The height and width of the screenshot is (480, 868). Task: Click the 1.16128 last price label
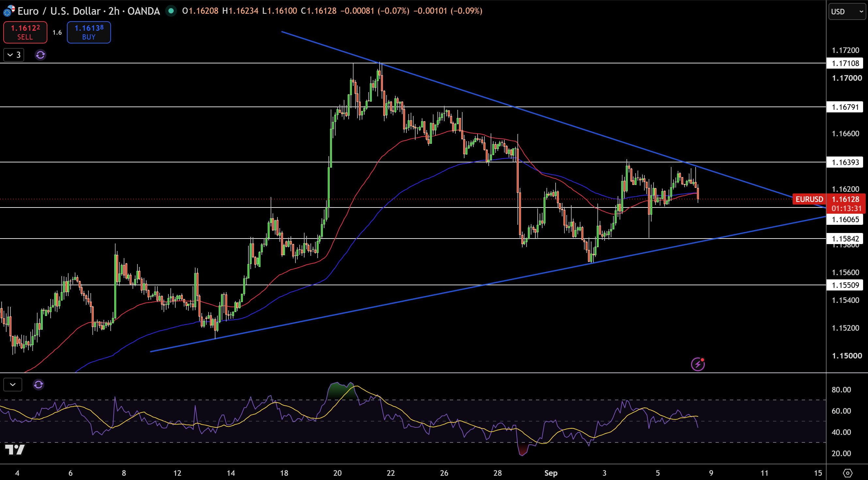846,199
